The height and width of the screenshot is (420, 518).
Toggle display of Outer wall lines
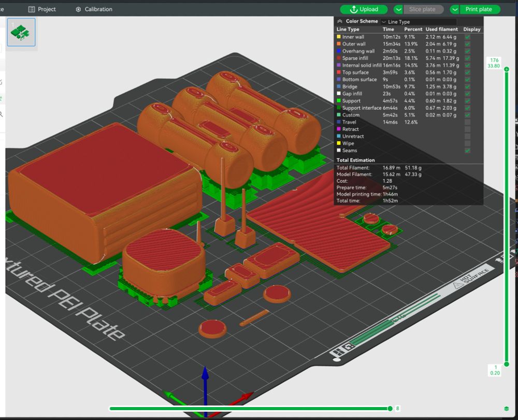click(x=467, y=44)
